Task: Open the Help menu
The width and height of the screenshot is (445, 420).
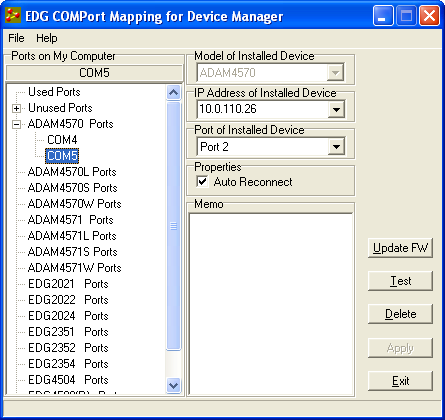Action: (47, 38)
